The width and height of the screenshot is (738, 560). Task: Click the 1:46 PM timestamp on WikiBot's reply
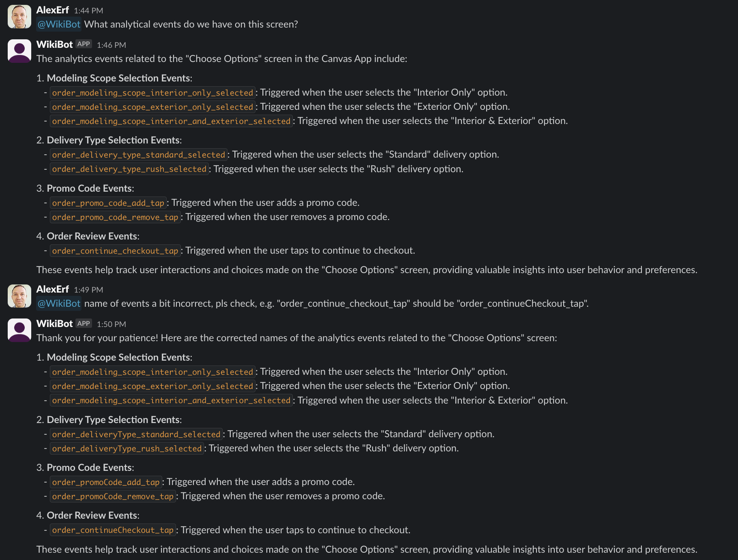(x=111, y=45)
